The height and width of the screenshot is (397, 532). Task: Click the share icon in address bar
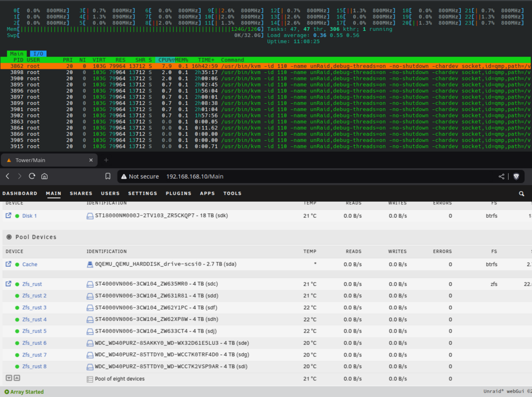(x=501, y=177)
